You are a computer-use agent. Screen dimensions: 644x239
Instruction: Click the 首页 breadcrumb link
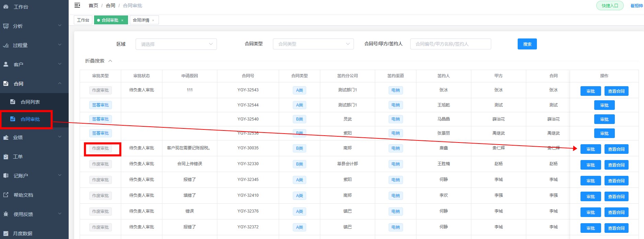[x=93, y=5]
